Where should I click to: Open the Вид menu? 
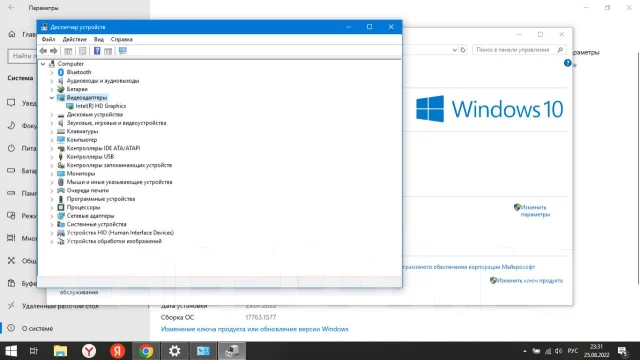tap(99, 39)
